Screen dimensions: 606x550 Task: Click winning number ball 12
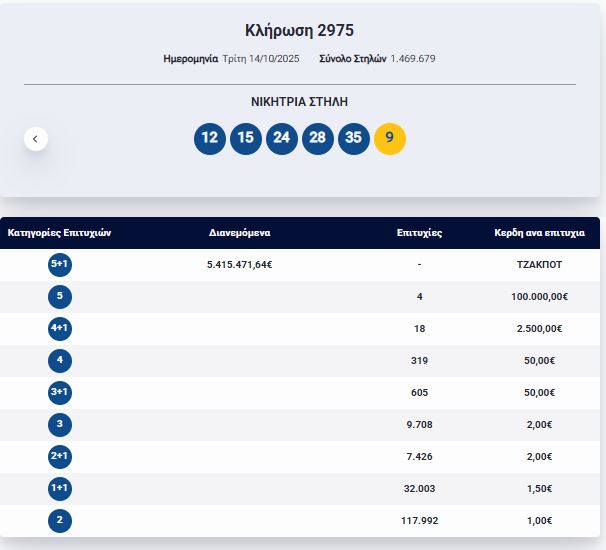[210, 138]
